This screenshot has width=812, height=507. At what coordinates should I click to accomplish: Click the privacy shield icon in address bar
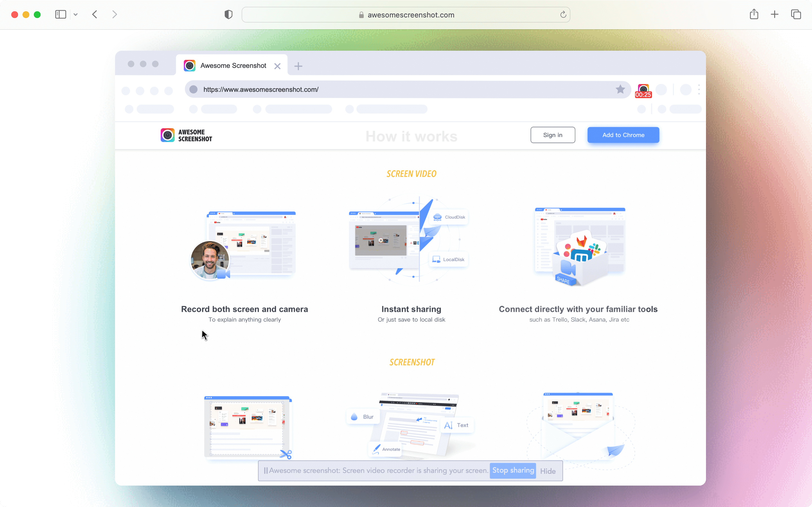tap(228, 15)
